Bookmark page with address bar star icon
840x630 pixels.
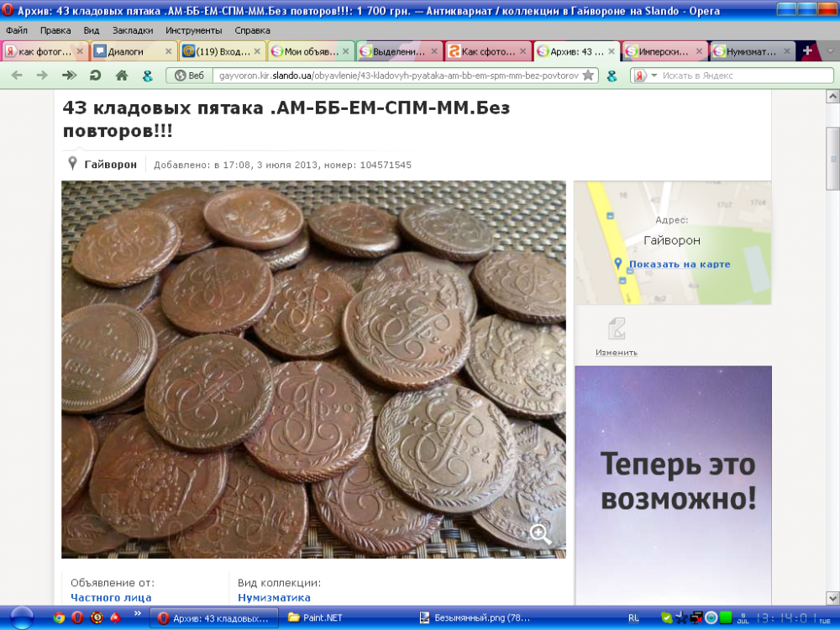point(588,76)
